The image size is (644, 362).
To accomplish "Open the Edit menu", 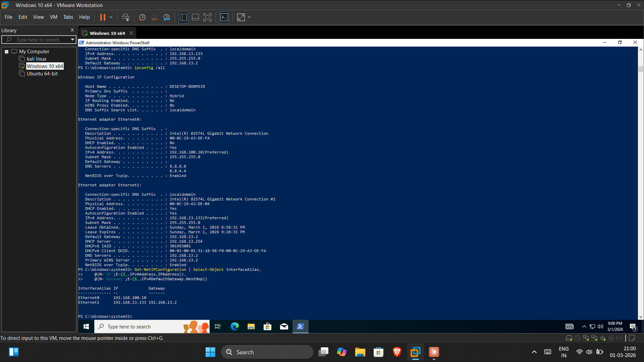I will coord(23,17).
